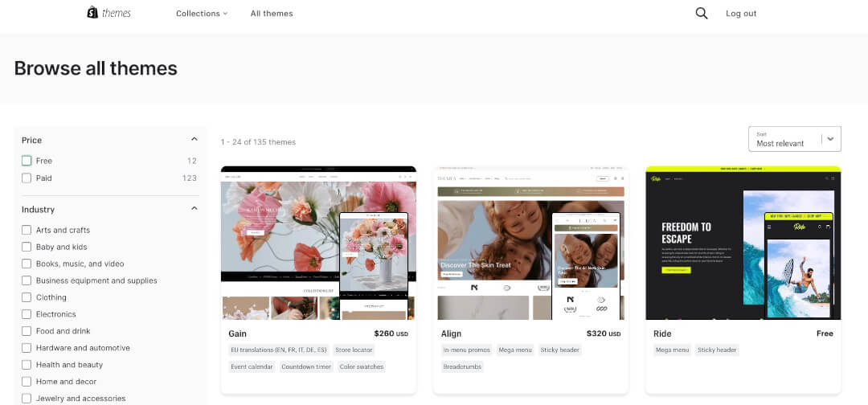Viewport: 868px width, 405px height.
Task: Click the Store locator tag
Action: tap(354, 350)
